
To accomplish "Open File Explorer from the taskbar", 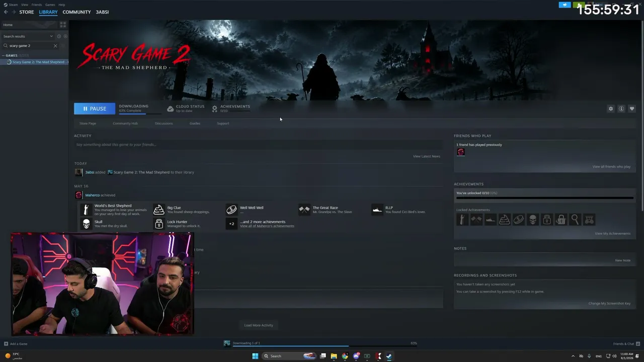I will 334,356.
